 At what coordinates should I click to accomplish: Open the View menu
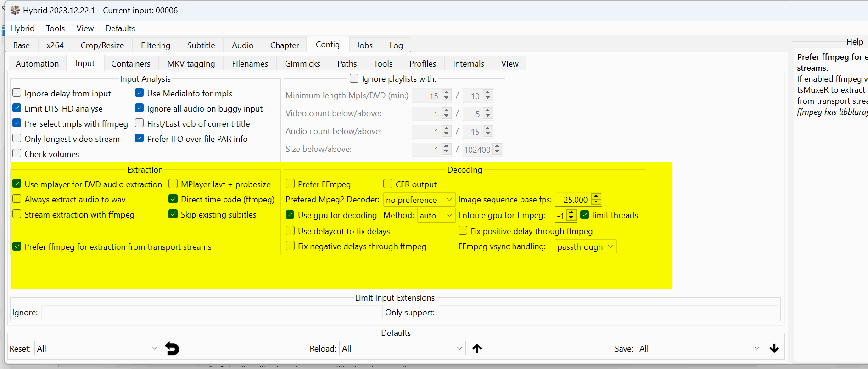[x=85, y=28]
